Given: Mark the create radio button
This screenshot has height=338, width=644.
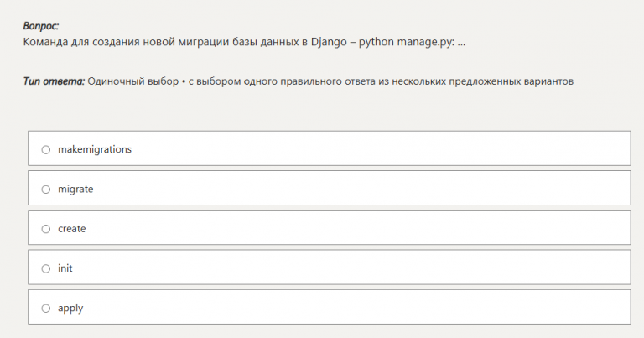Looking at the screenshot, I should click(46, 229).
